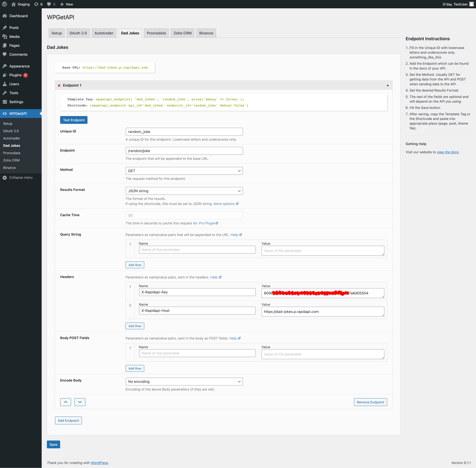This screenshot has height=468, width=476.
Task: Click external icon by Headers Help
Action: tap(220, 277)
